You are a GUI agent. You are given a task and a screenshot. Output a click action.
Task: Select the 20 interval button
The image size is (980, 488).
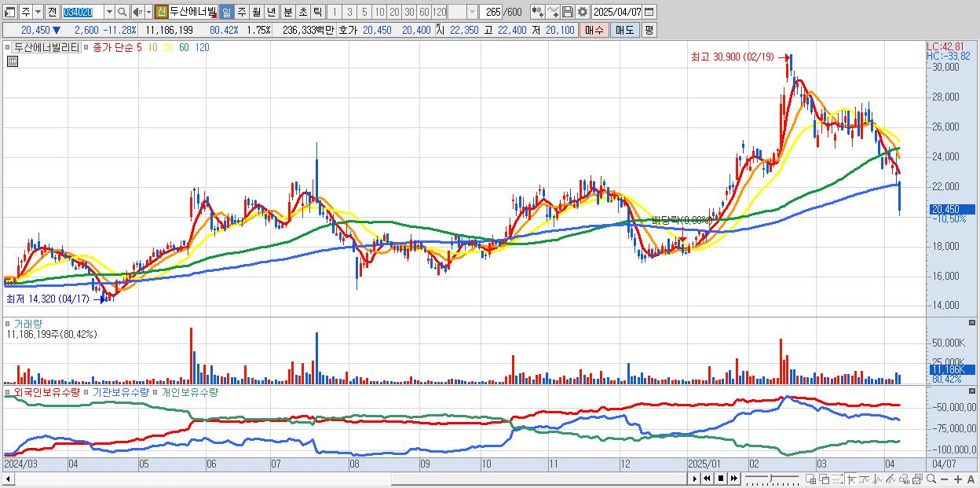(x=393, y=12)
